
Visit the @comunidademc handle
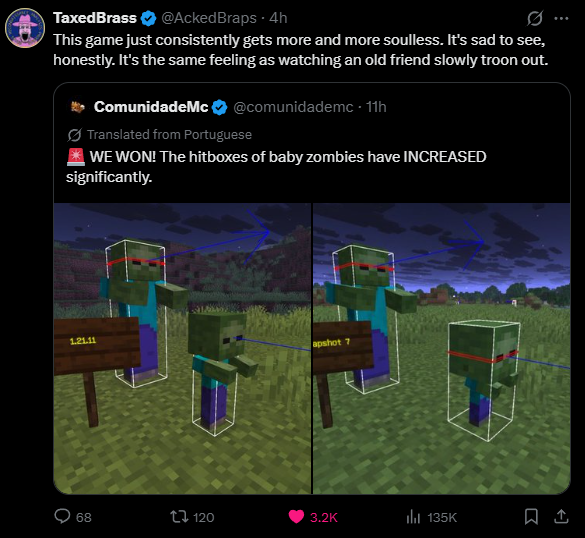pyautogui.click(x=293, y=107)
